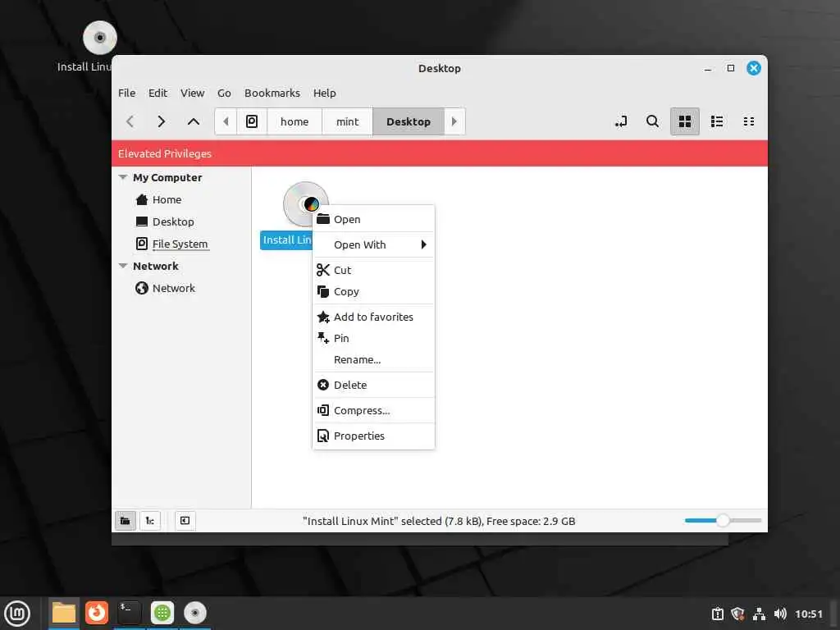Click the installer disc icon in taskbar
The image size is (840, 630).
(195, 613)
